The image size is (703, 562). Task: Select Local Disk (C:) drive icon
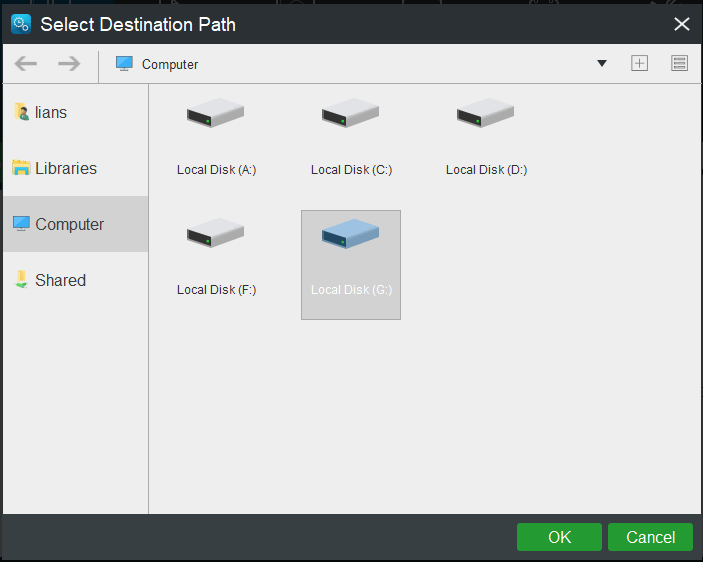pyautogui.click(x=350, y=113)
